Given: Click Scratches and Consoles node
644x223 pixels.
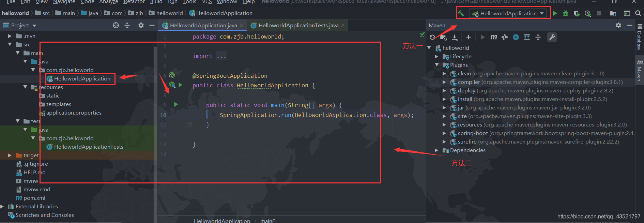Looking at the screenshot, I should tap(45, 215).
